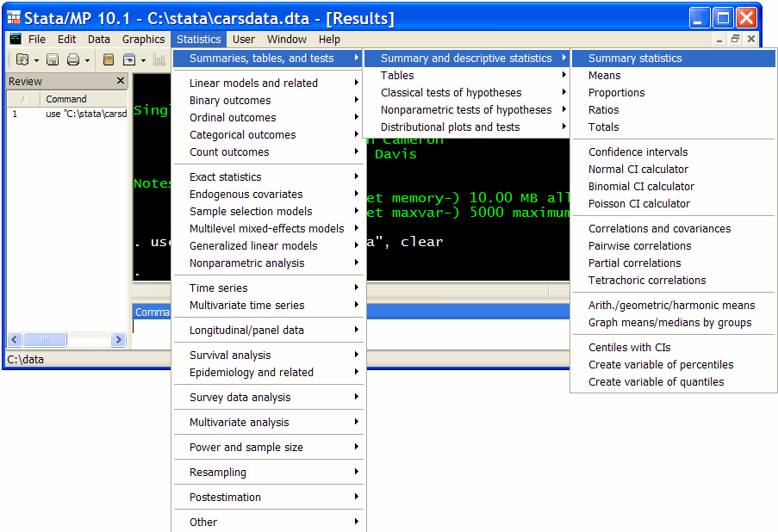Choose Correlations and covariances menu entry
The image size is (778, 532).
(x=659, y=229)
